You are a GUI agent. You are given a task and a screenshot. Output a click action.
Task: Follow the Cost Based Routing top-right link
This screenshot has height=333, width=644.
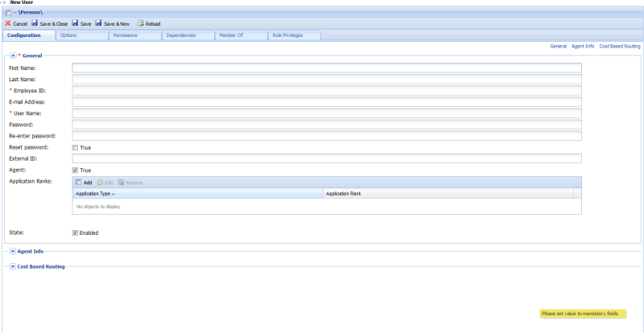(x=620, y=47)
